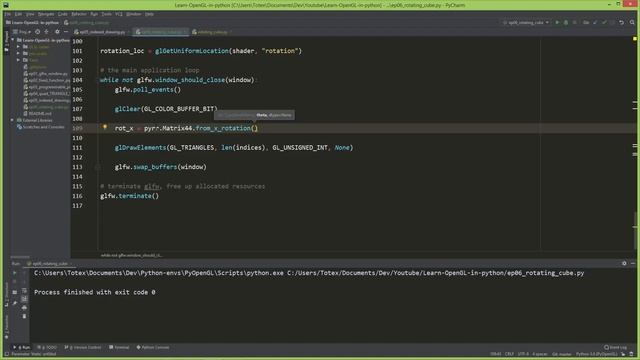The height and width of the screenshot is (360, 640).
Task: Rerun the program from Run panel
Action: 15,273
